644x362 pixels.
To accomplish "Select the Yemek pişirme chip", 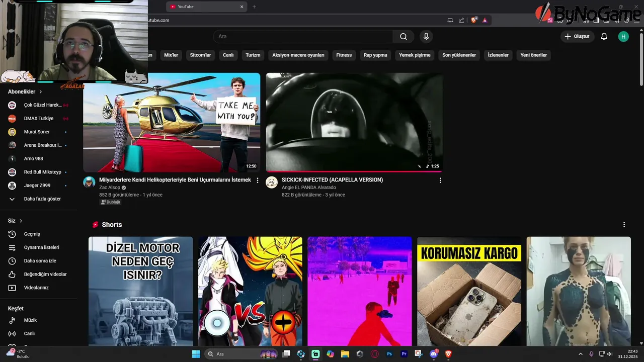I will 415,55.
